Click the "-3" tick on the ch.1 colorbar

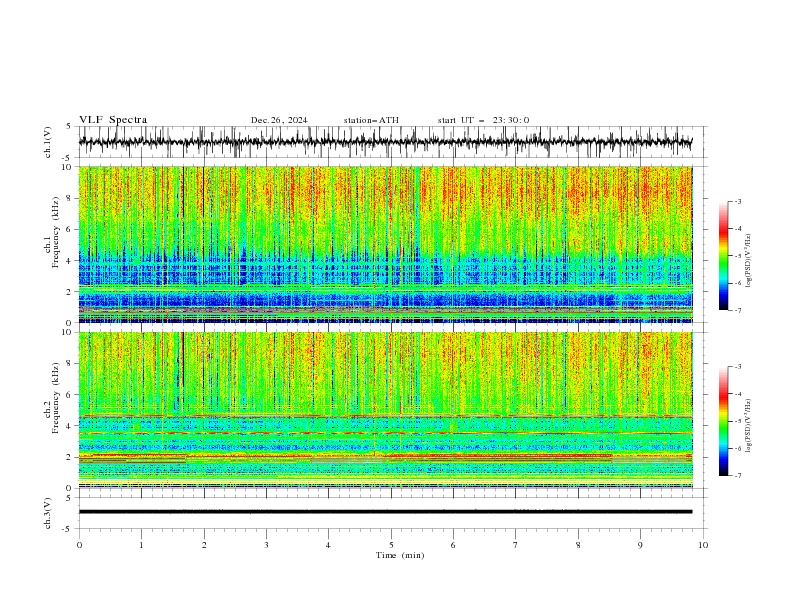pos(737,201)
